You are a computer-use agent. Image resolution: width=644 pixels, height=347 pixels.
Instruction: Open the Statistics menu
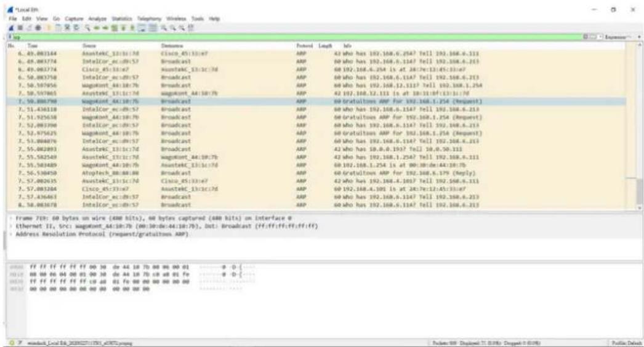(122, 18)
